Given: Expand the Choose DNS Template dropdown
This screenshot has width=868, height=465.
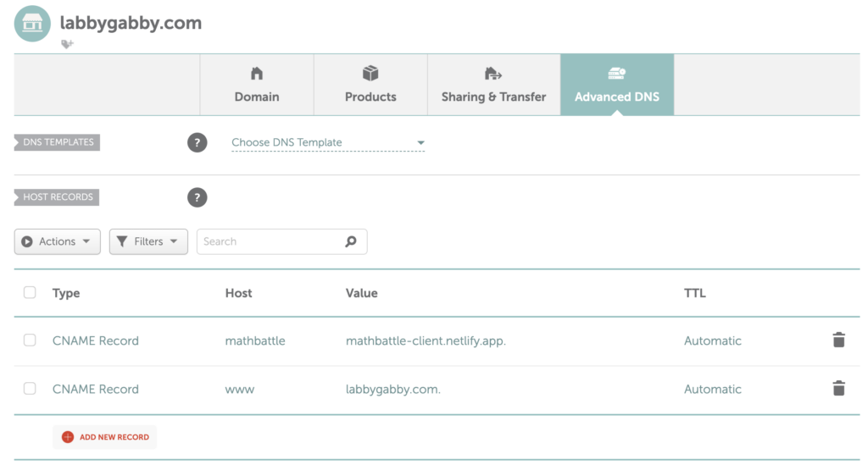Looking at the screenshot, I should click(x=328, y=142).
